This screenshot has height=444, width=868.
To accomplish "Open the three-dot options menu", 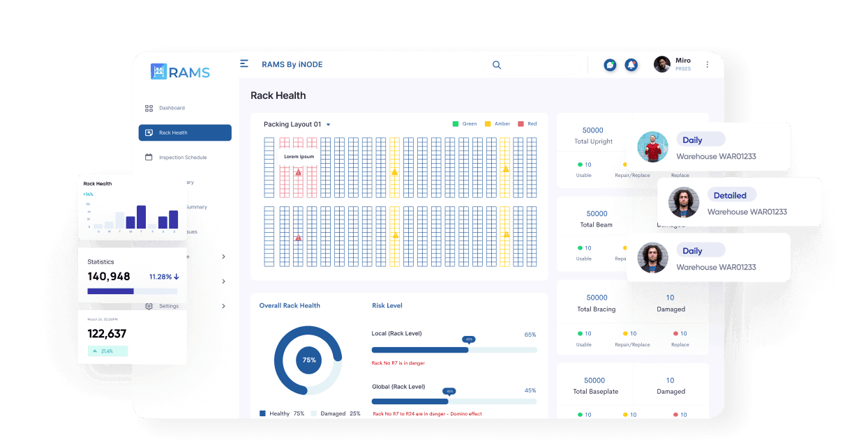I will click(x=707, y=65).
